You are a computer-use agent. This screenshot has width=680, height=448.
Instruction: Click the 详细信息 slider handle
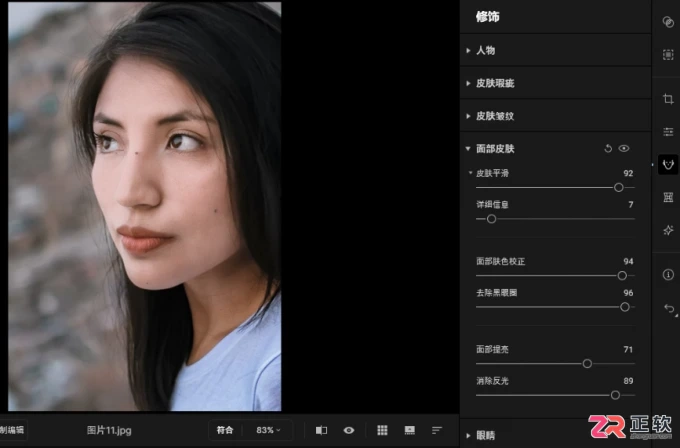491,219
